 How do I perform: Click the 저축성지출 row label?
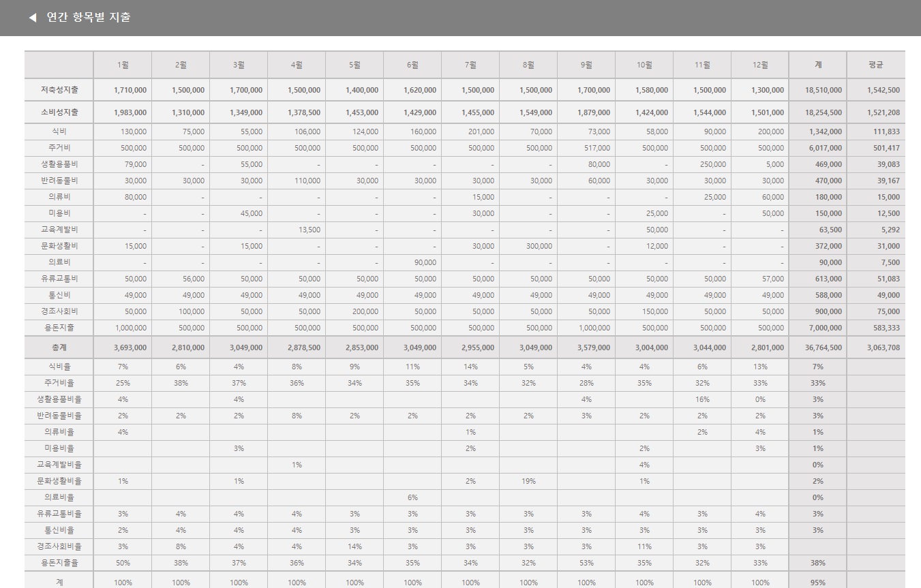(x=59, y=89)
